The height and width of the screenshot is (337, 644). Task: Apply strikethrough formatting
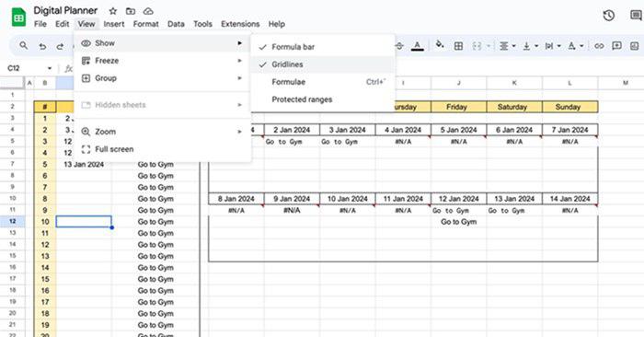pyautogui.click(x=399, y=46)
